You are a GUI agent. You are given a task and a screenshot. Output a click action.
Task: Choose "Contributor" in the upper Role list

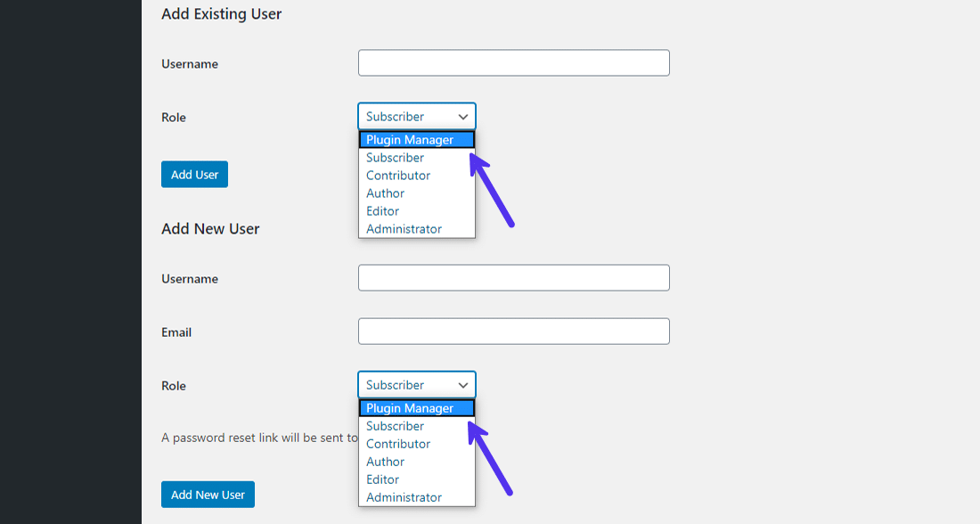(397, 176)
